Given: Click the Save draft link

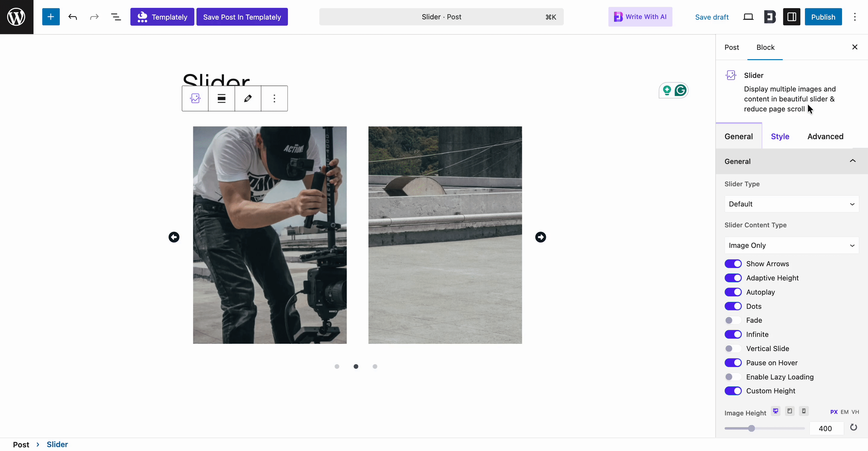Looking at the screenshot, I should click(x=712, y=17).
